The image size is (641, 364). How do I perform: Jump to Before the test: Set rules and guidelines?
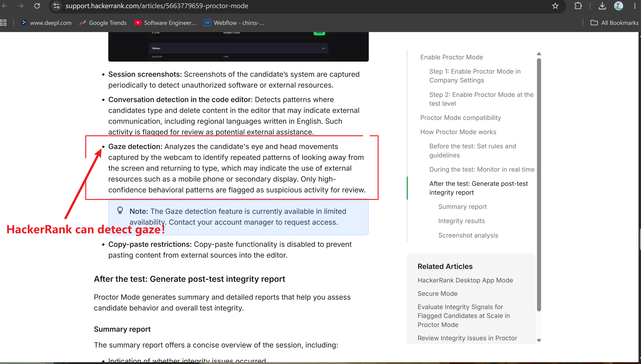click(x=473, y=150)
